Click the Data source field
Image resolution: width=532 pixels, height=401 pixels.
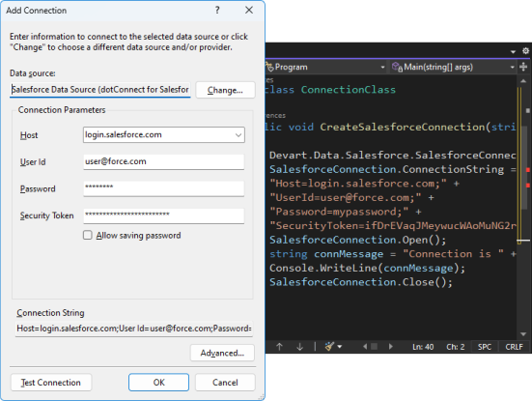coord(100,90)
